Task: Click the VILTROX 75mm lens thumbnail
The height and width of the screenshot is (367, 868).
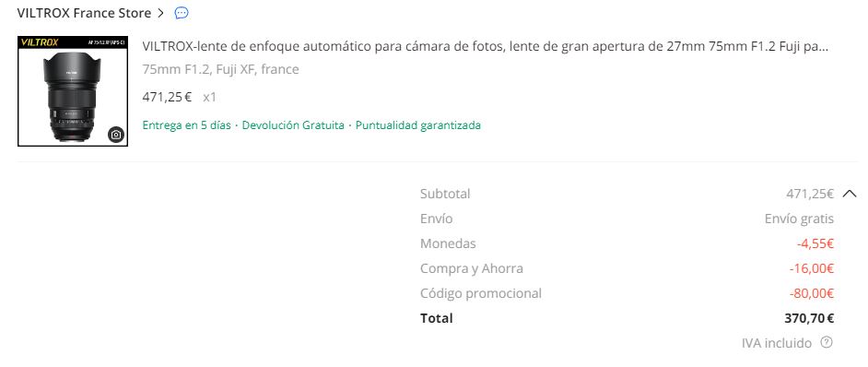Action: [73, 91]
